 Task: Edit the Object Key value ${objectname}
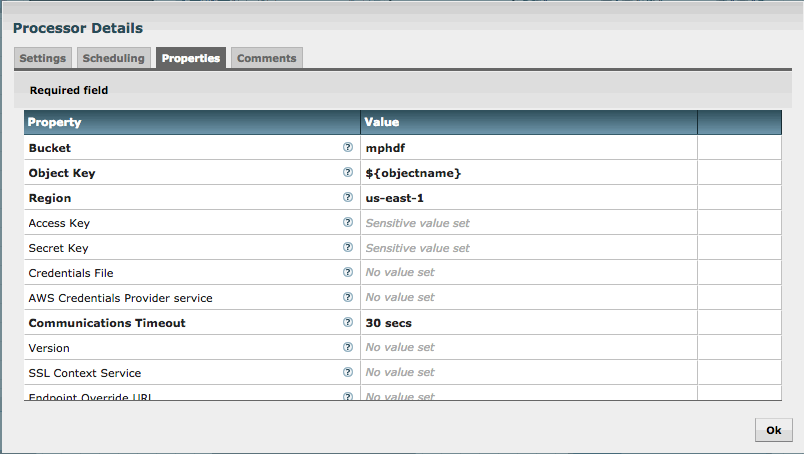point(528,173)
